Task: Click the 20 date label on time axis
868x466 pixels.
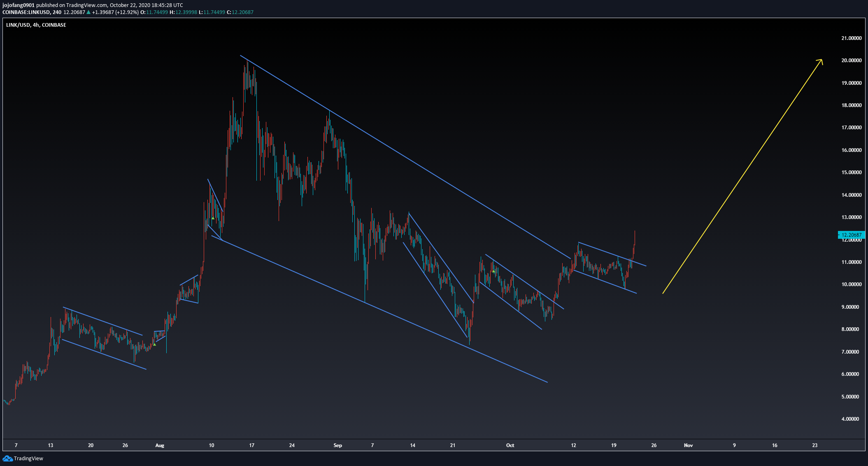Action: click(91, 445)
